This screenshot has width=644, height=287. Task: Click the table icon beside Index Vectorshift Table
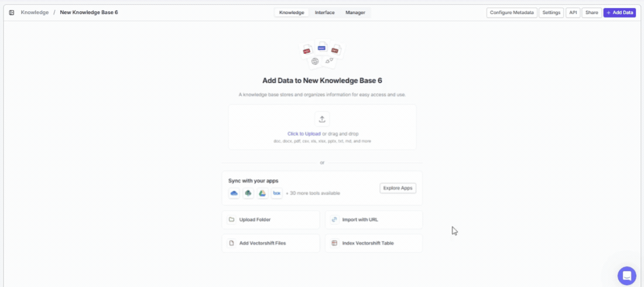(x=334, y=243)
